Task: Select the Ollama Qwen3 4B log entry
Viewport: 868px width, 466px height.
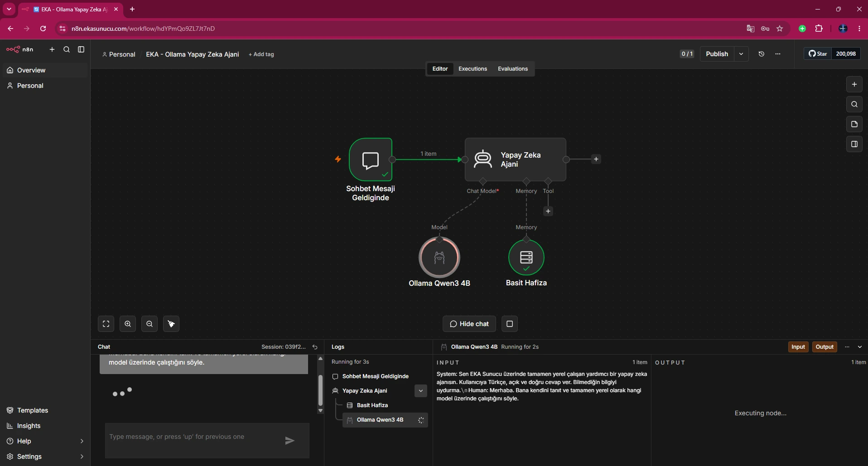Action: pos(385,420)
